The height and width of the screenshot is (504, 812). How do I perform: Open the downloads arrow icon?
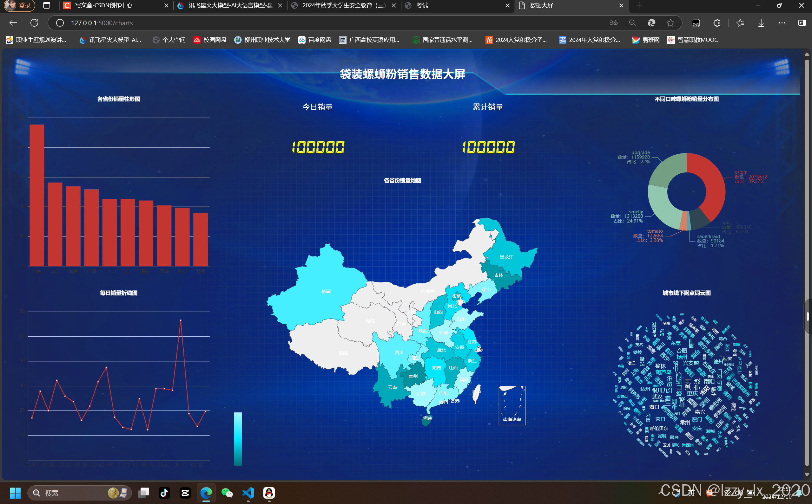(761, 23)
